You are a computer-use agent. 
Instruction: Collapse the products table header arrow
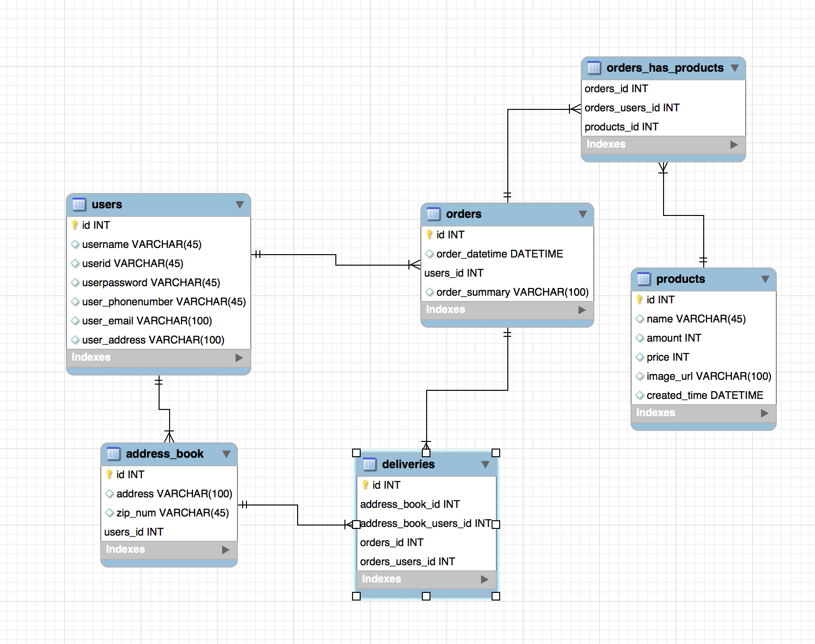tap(765, 279)
